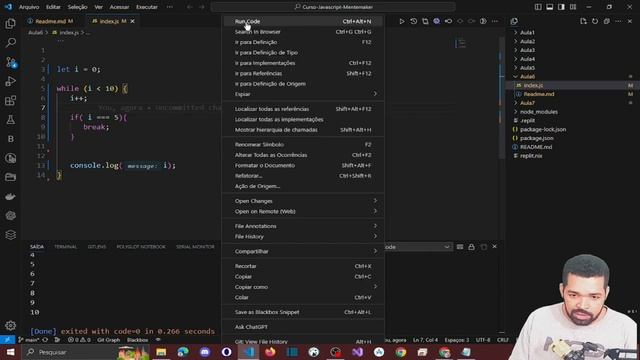Screen dimensions: 640x360
Task: Click UTF-8 encoding in status bar
Action: pos(483,340)
